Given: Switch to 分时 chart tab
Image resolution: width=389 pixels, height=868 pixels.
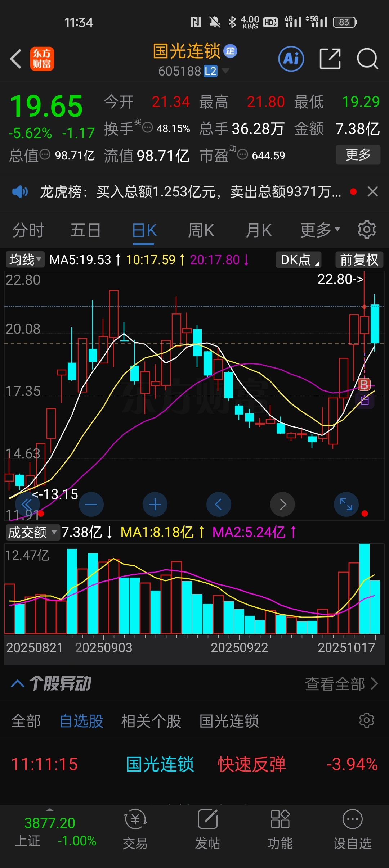Looking at the screenshot, I should point(28,230).
